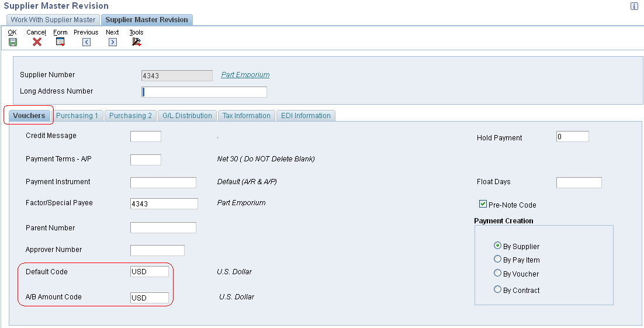This screenshot has width=644, height=328.
Task: Click the A/B Amount Code field
Action: pos(150,298)
